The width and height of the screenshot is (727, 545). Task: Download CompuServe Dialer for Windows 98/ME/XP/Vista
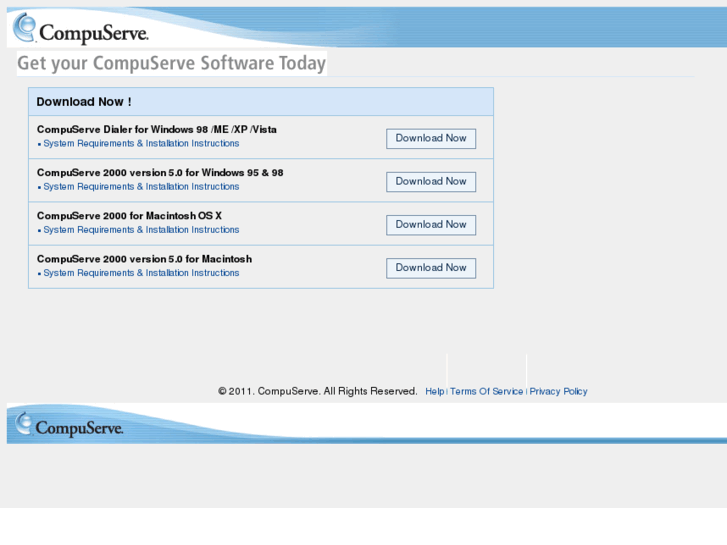(x=431, y=138)
